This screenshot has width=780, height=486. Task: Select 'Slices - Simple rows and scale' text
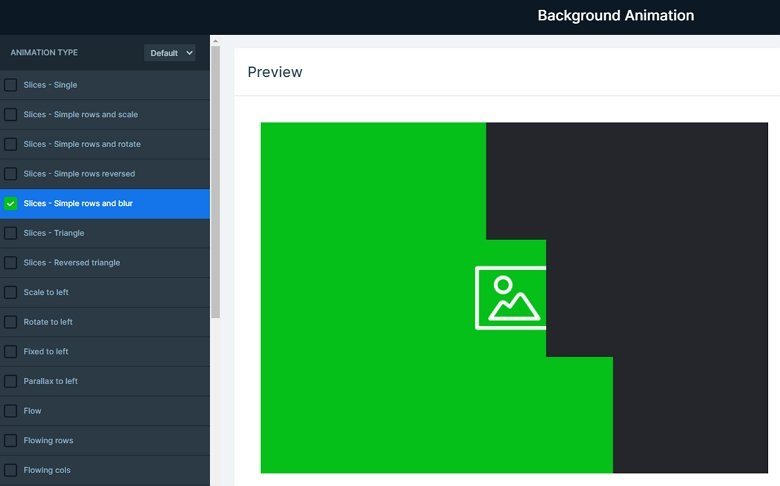pyautogui.click(x=81, y=114)
